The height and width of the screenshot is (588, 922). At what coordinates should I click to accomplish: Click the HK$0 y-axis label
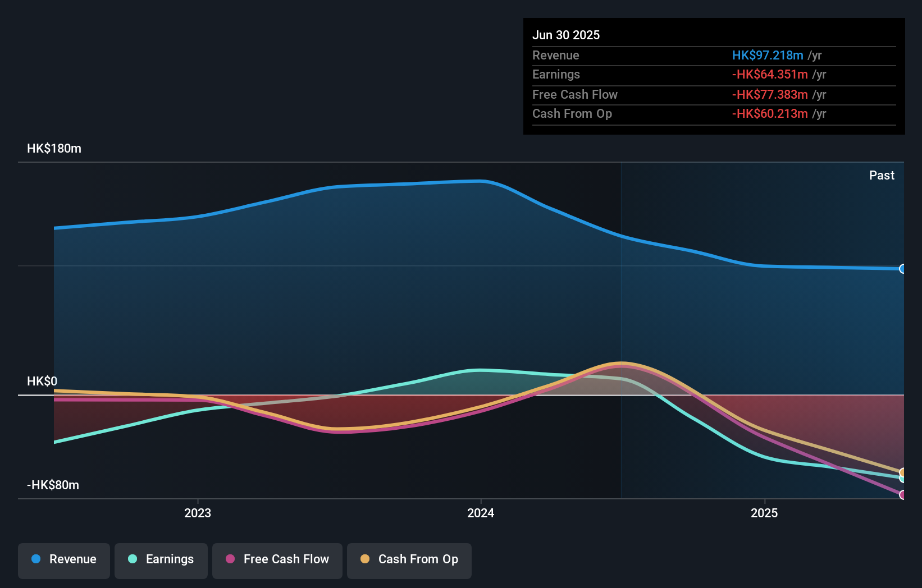click(42, 382)
